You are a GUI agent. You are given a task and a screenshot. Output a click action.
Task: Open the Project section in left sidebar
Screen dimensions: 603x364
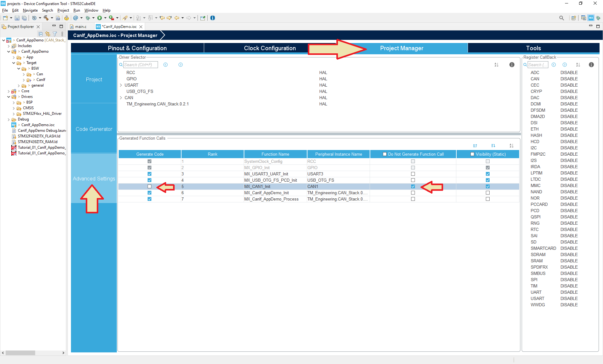pos(94,79)
